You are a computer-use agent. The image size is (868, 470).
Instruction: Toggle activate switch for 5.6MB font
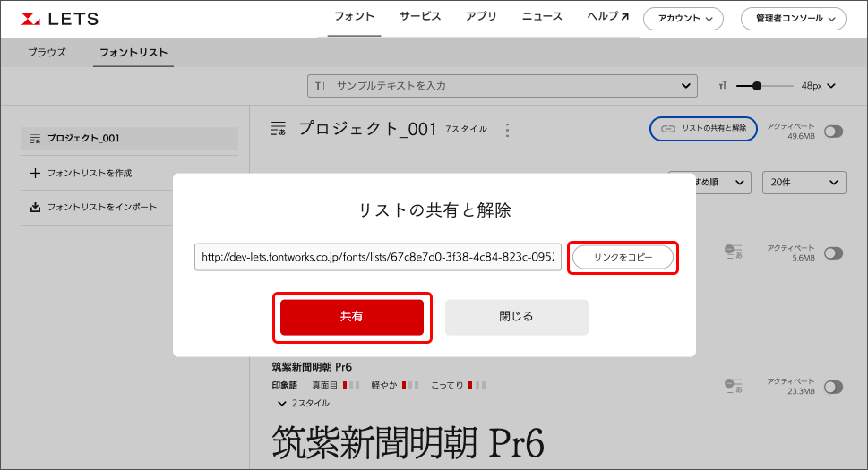coord(833,253)
